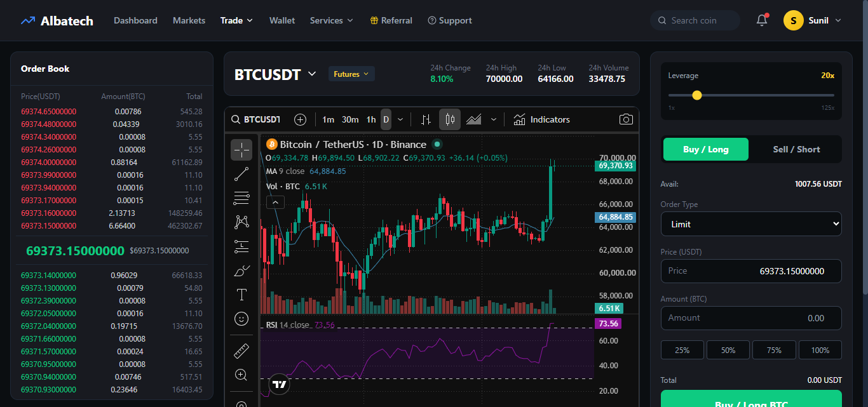868x407 pixels.
Task: Select Candles chart style
Action: click(450, 119)
